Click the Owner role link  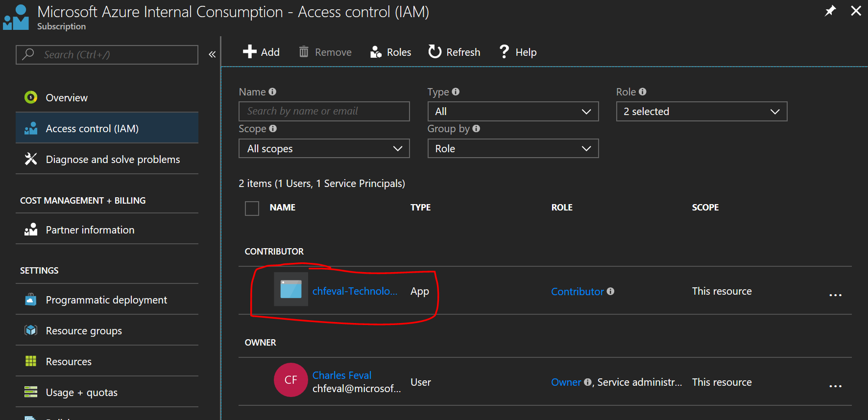tap(566, 382)
